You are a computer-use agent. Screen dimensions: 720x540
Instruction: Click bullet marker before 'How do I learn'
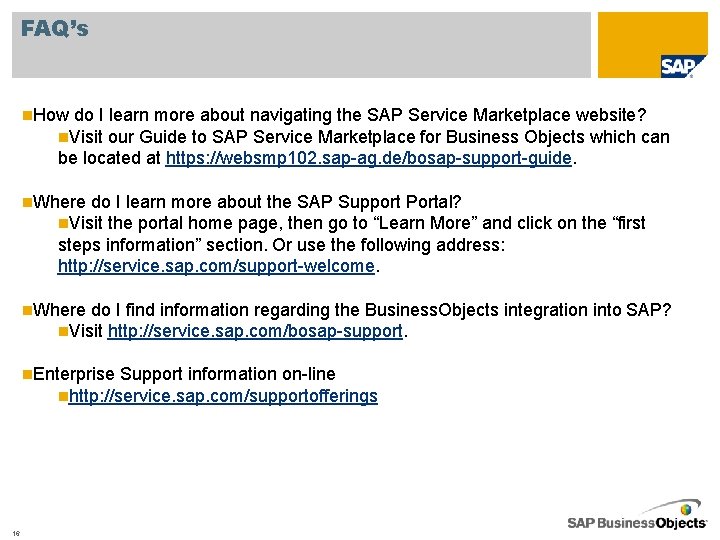(x=26, y=115)
